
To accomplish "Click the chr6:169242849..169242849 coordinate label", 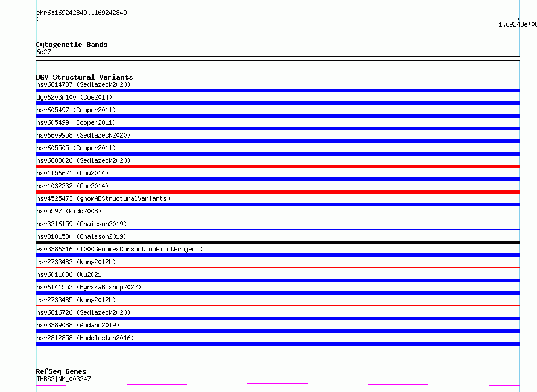I will [81, 13].
